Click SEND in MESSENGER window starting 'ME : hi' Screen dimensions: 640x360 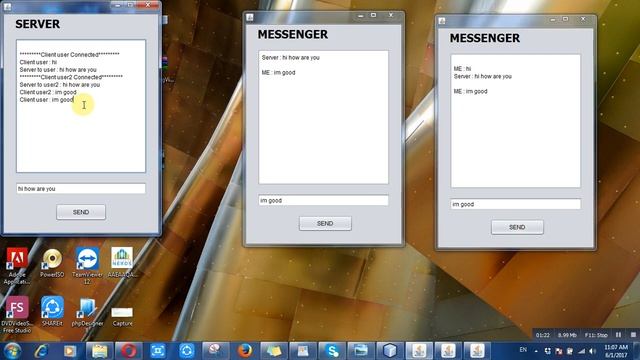coord(517,227)
